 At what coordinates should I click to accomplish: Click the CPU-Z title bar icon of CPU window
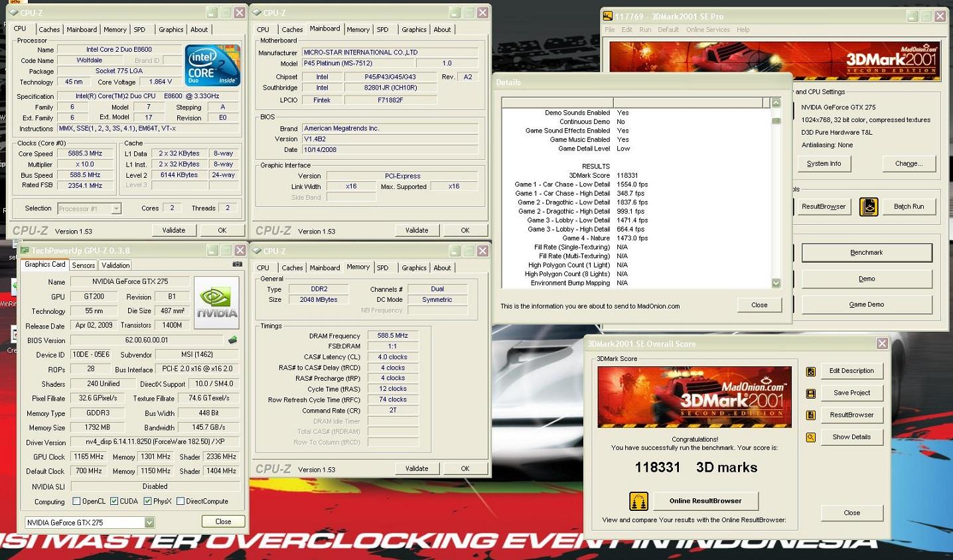(13, 13)
